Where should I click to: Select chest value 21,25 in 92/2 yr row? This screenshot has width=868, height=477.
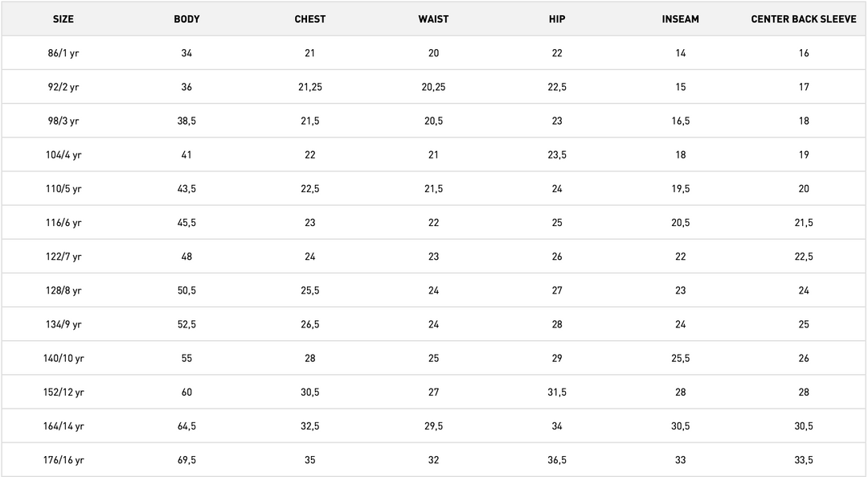(310, 87)
